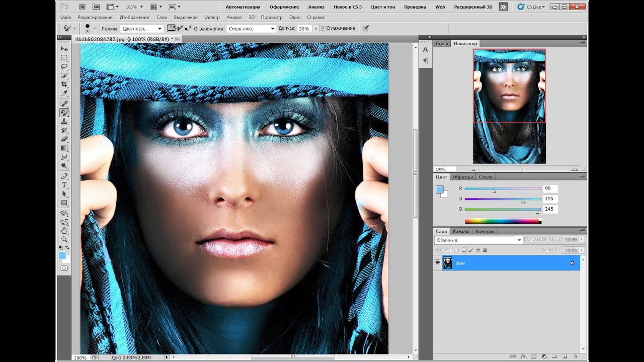Click the Допуск tolerance input field
This screenshot has height=362, width=644.
pos(304,29)
